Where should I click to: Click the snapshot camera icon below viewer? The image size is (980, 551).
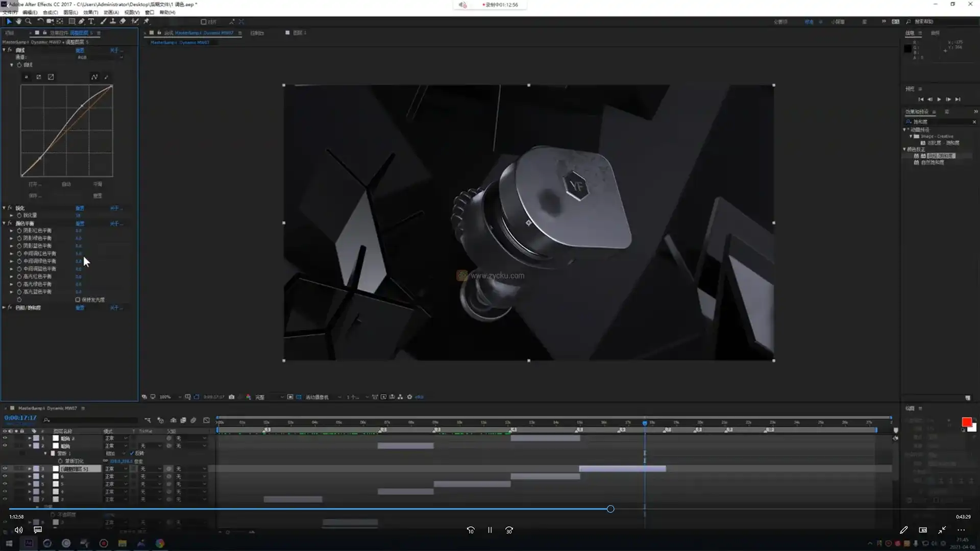[x=232, y=397]
